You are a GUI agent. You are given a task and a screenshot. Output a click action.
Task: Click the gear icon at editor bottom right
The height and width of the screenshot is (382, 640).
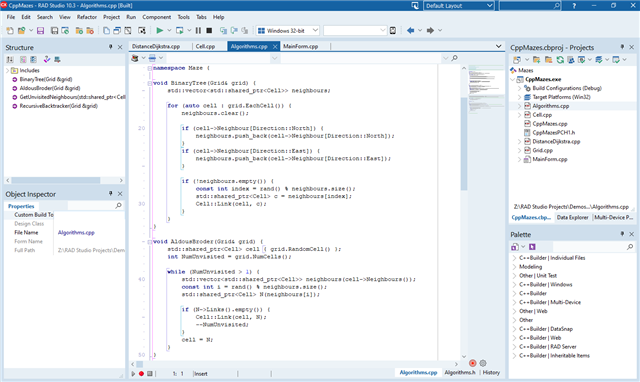483,363
